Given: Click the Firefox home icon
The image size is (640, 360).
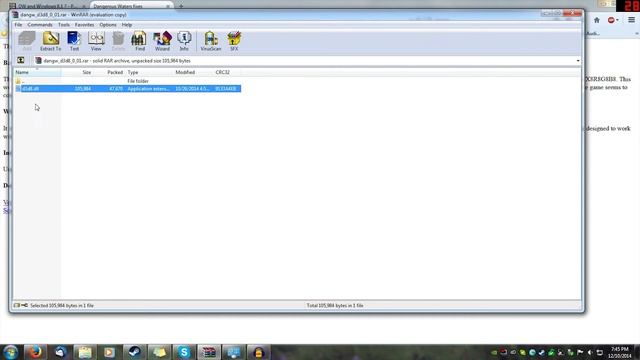Looking at the screenshot, I should click(597, 20).
